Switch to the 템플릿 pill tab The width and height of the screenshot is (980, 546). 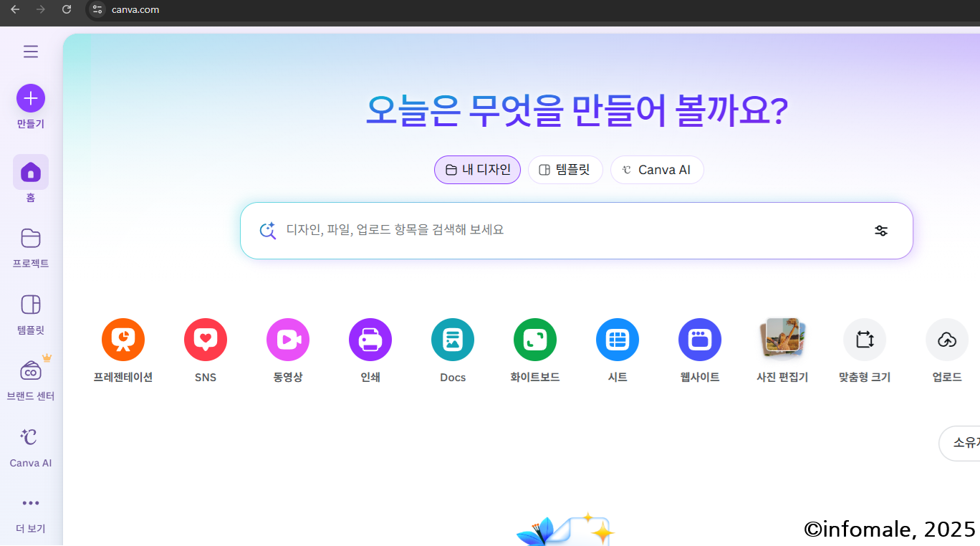coord(565,170)
